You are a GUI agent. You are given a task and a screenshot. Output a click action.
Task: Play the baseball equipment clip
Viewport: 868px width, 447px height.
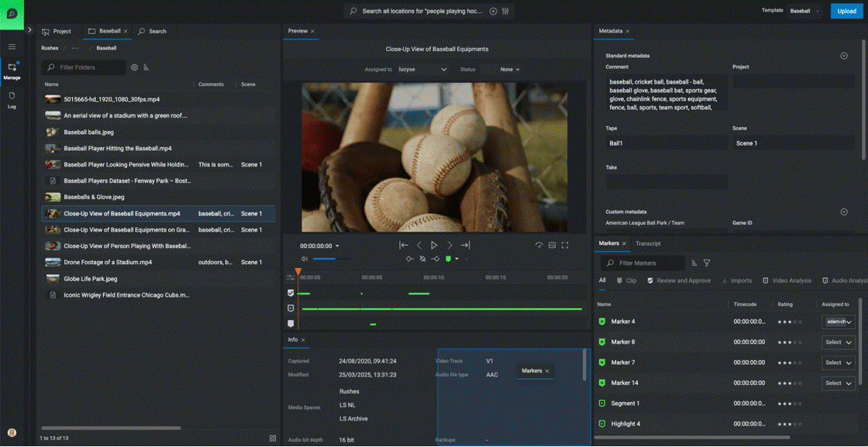point(434,246)
